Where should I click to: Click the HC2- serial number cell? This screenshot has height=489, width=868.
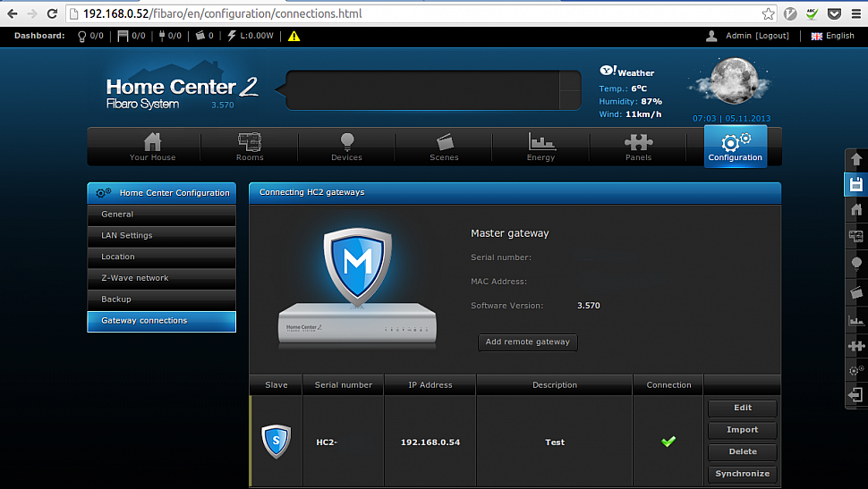click(x=344, y=443)
